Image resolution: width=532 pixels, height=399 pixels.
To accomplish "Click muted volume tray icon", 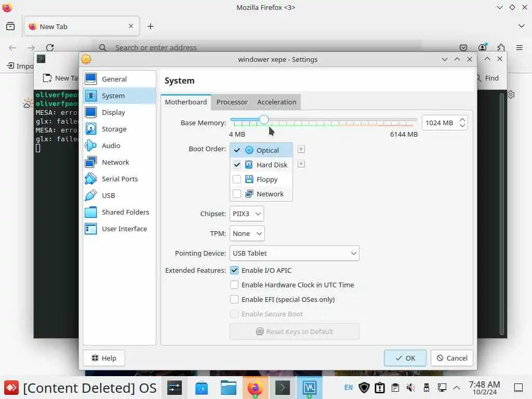I will (x=410, y=388).
